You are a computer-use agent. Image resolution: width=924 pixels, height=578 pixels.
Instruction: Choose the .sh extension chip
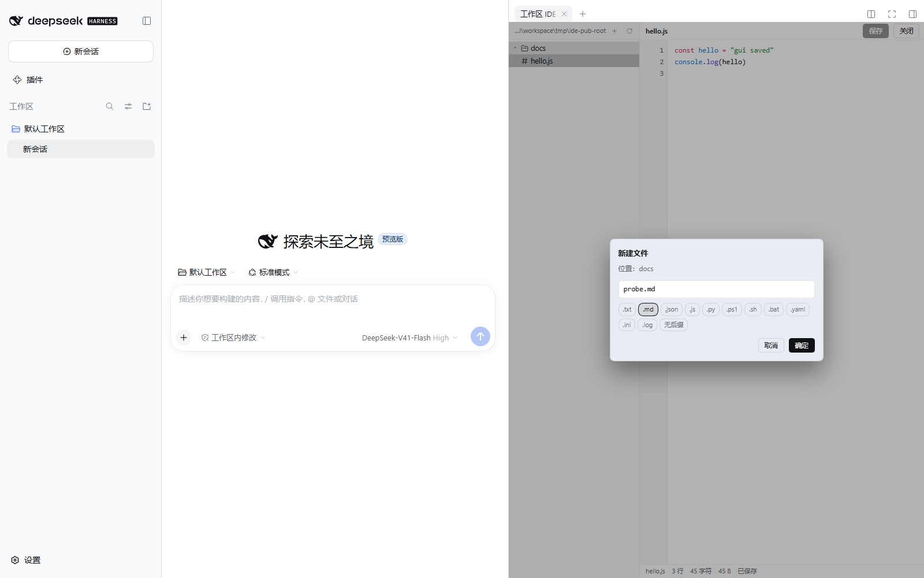coord(753,310)
